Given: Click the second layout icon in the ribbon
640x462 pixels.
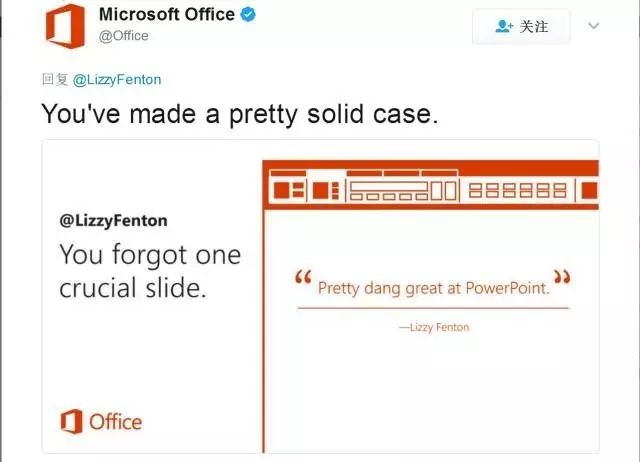Looking at the screenshot, I should click(325, 191).
